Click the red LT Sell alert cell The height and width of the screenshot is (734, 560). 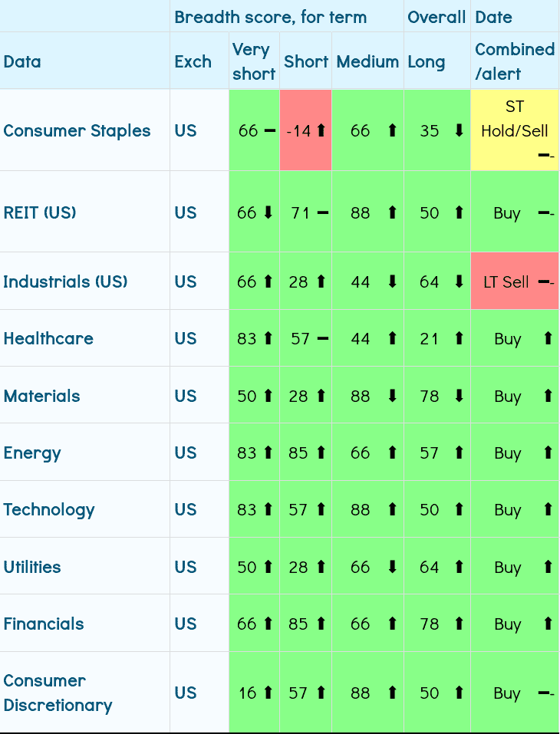click(506, 281)
